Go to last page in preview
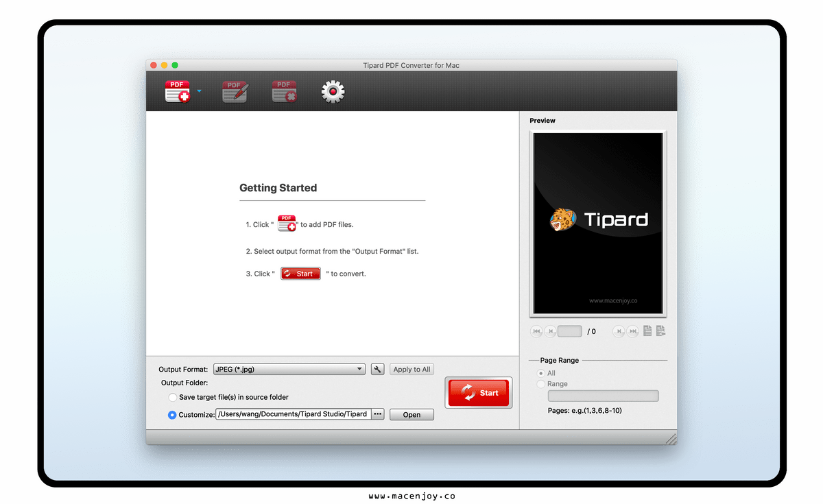This screenshot has height=504, width=823. [x=633, y=331]
